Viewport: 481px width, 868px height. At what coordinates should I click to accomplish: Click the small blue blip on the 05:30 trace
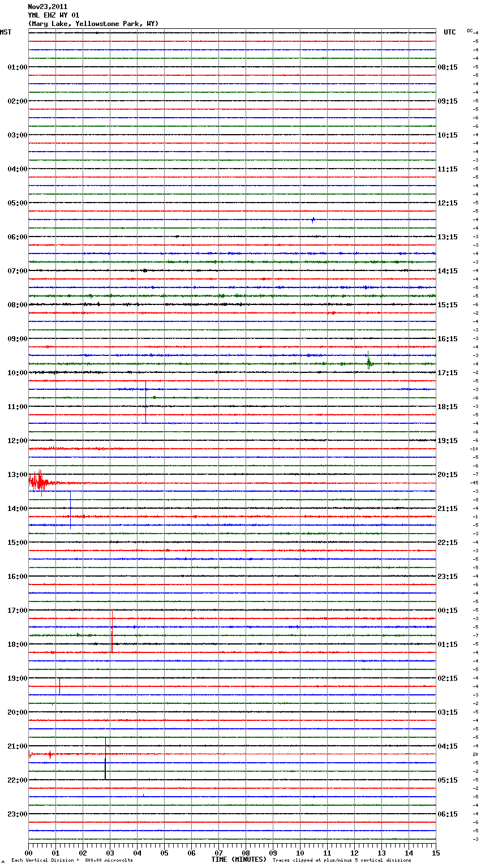tap(313, 220)
